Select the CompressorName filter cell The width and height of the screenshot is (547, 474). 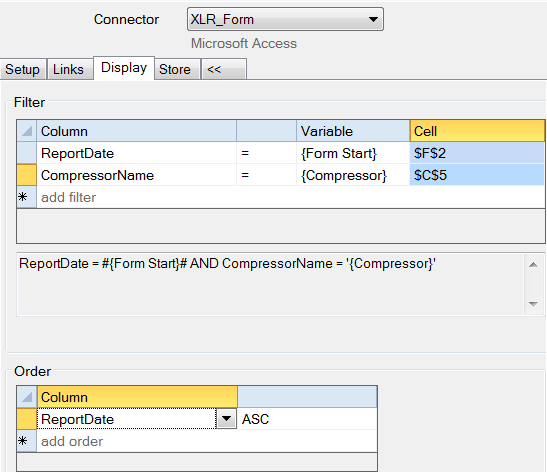pyautogui.click(x=136, y=175)
